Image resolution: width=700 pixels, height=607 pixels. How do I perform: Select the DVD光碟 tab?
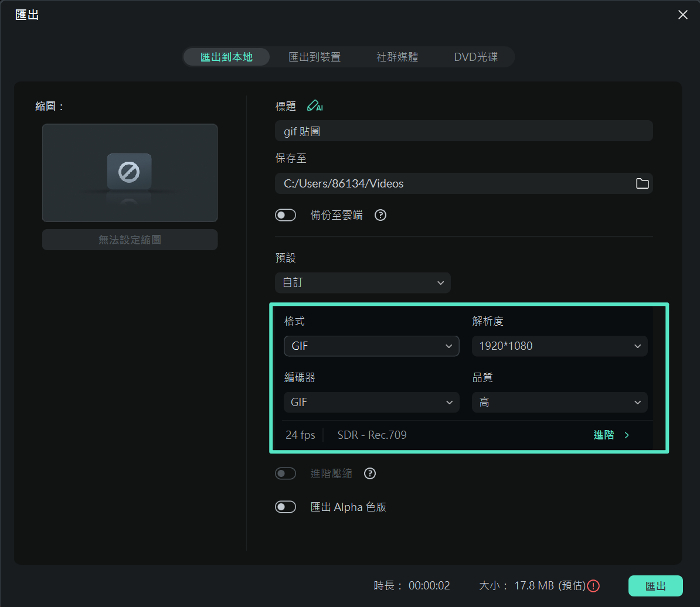coord(475,57)
